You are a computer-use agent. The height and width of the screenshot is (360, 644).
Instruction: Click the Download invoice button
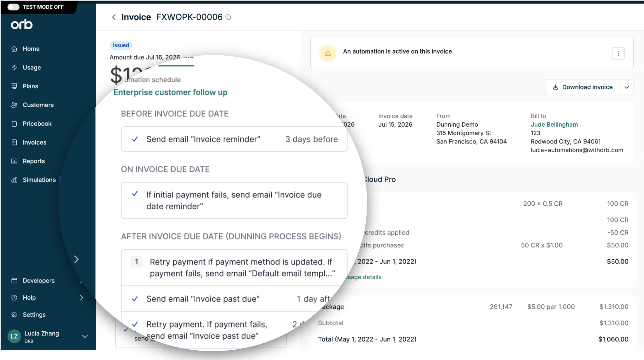pos(582,87)
